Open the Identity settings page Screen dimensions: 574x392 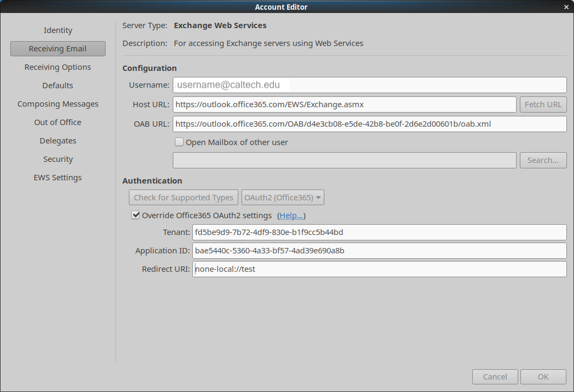58,30
